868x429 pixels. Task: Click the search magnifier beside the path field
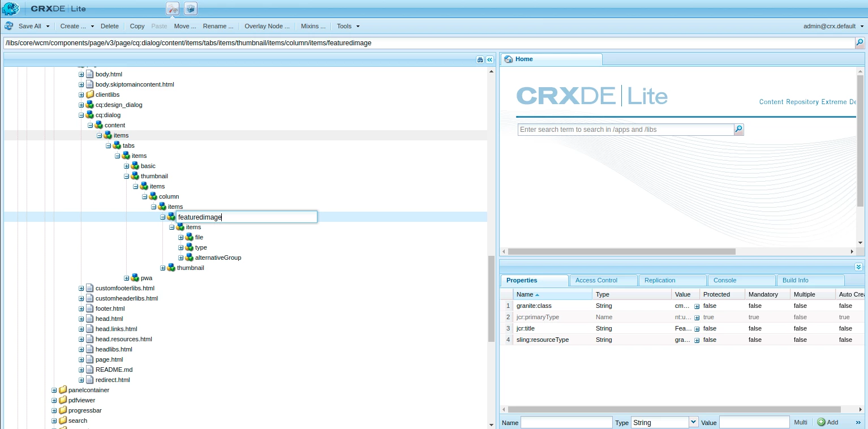860,42
